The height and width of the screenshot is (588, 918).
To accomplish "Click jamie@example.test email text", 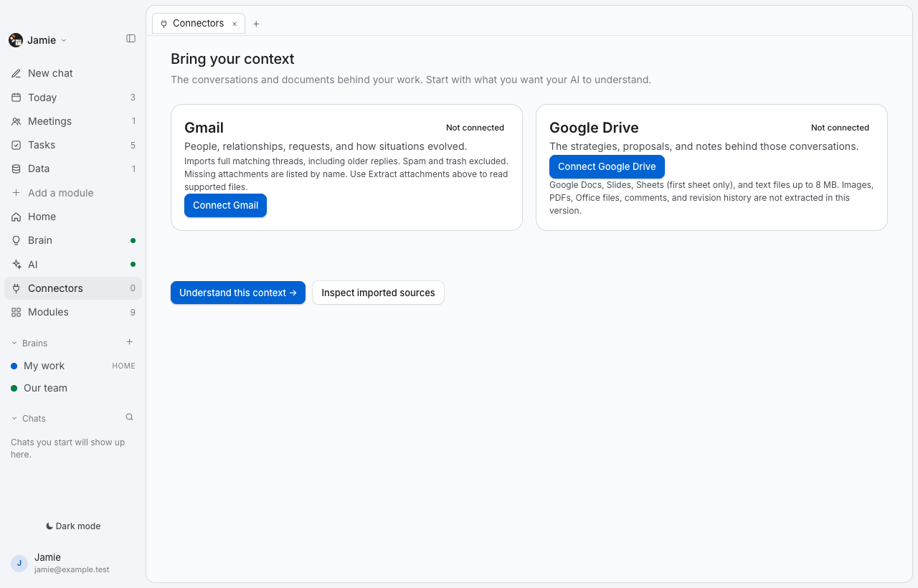I will click(72, 569).
